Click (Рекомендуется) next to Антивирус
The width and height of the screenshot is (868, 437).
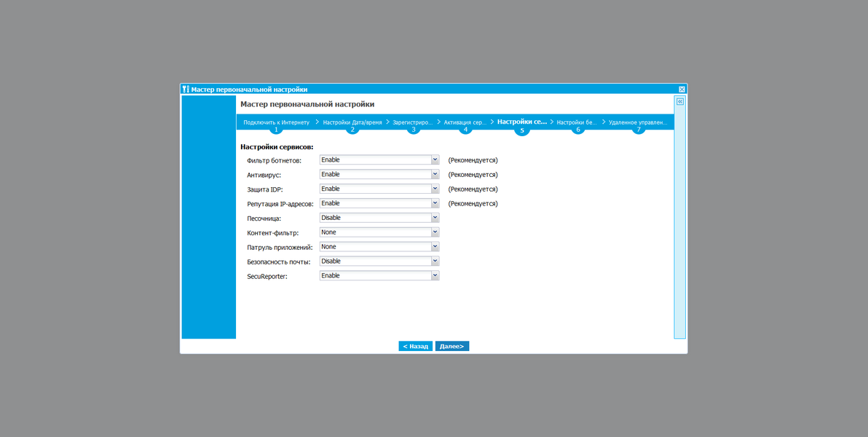(473, 175)
